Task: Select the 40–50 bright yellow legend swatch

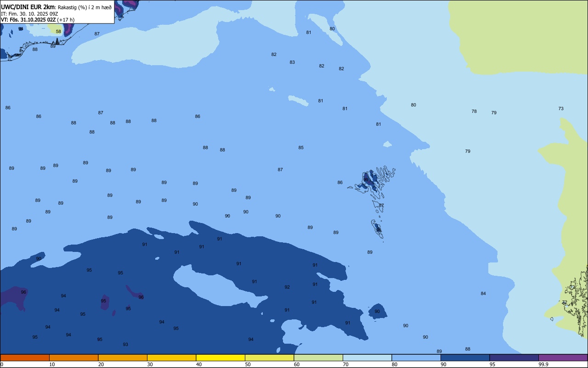Action: point(220,357)
